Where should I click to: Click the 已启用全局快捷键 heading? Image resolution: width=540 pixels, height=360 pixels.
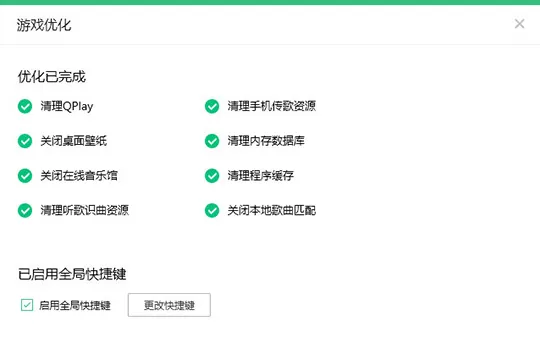(72, 274)
